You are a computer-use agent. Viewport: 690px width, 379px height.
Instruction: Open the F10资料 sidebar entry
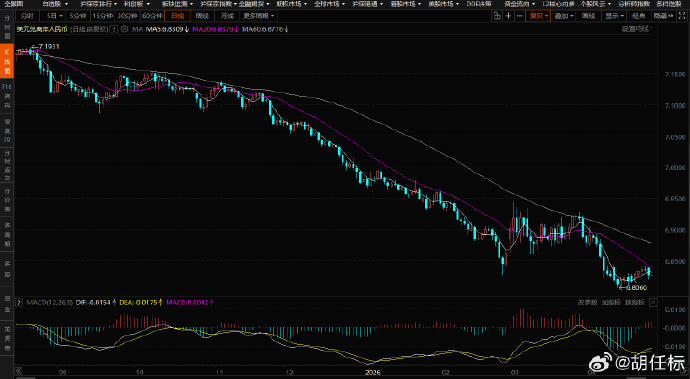[x=7, y=96]
